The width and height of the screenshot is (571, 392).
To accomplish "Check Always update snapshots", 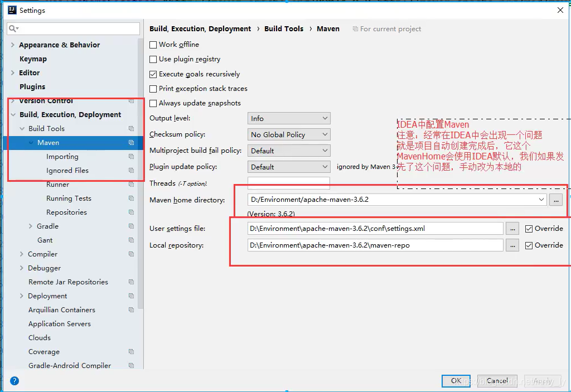I will coord(153,104).
